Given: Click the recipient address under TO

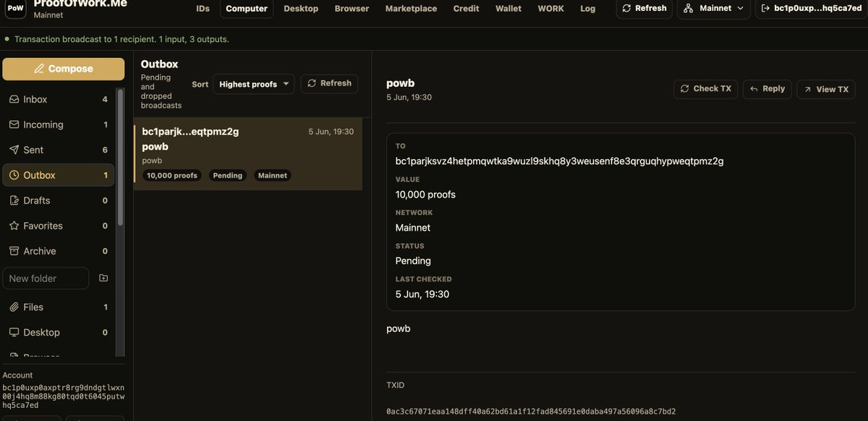Looking at the screenshot, I should pos(559,161).
